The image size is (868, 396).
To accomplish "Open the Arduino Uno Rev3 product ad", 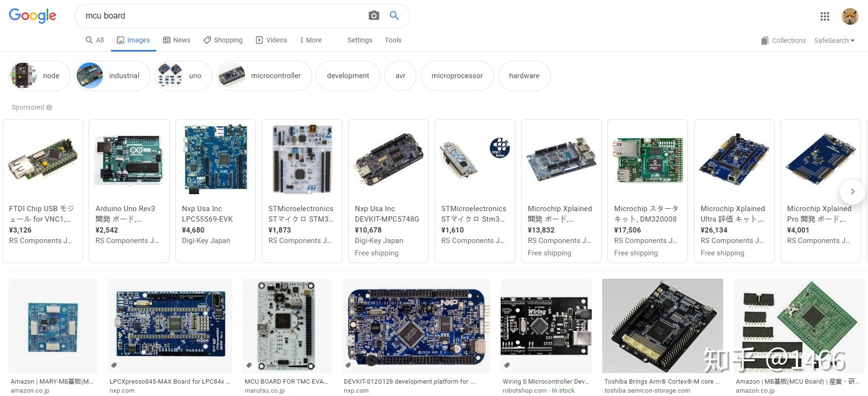I will (129, 191).
